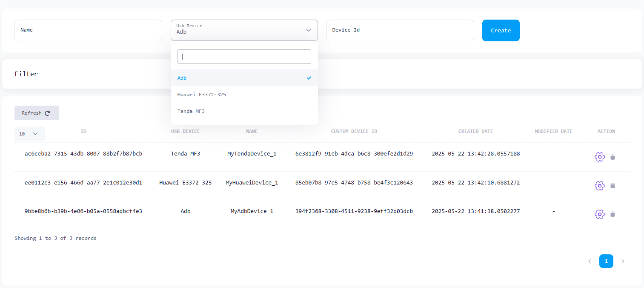The image size is (644, 288).
Task: Sort by USB DEVICE column header
Action: click(x=185, y=131)
